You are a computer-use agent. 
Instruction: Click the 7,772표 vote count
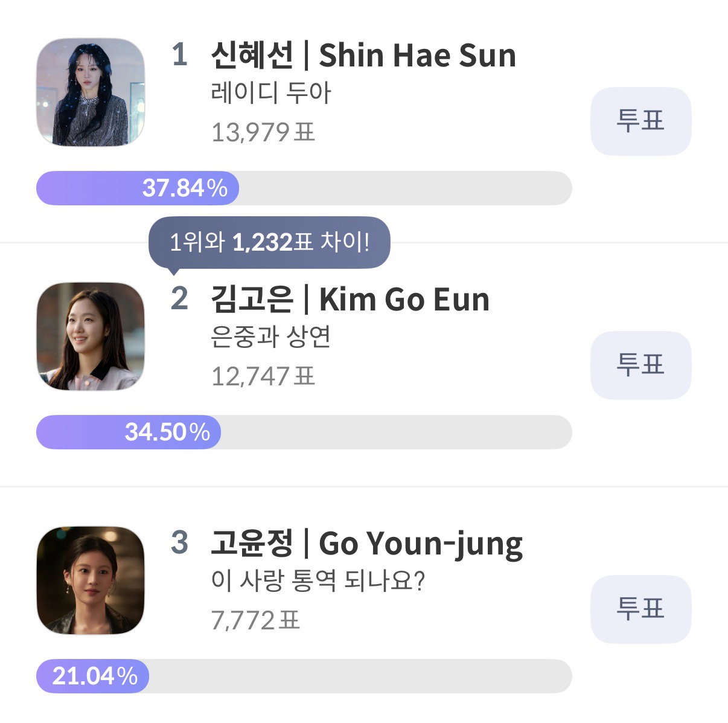pos(255,620)
